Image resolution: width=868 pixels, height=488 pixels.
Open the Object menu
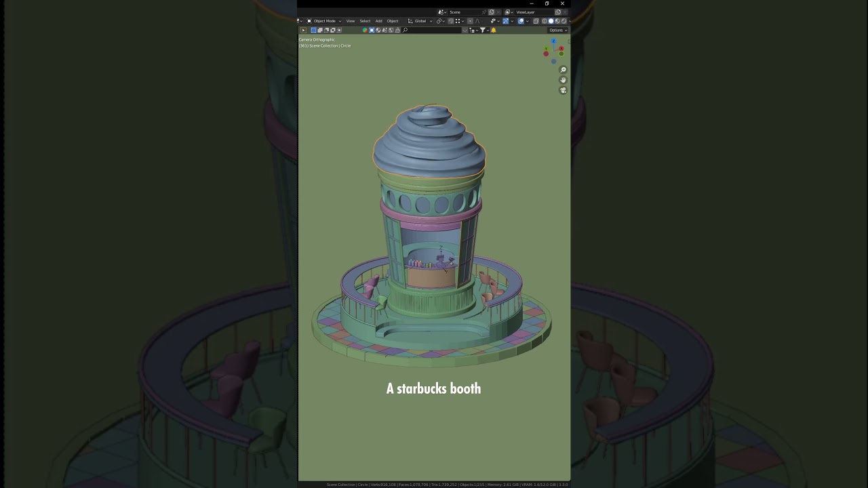[393, 21]
